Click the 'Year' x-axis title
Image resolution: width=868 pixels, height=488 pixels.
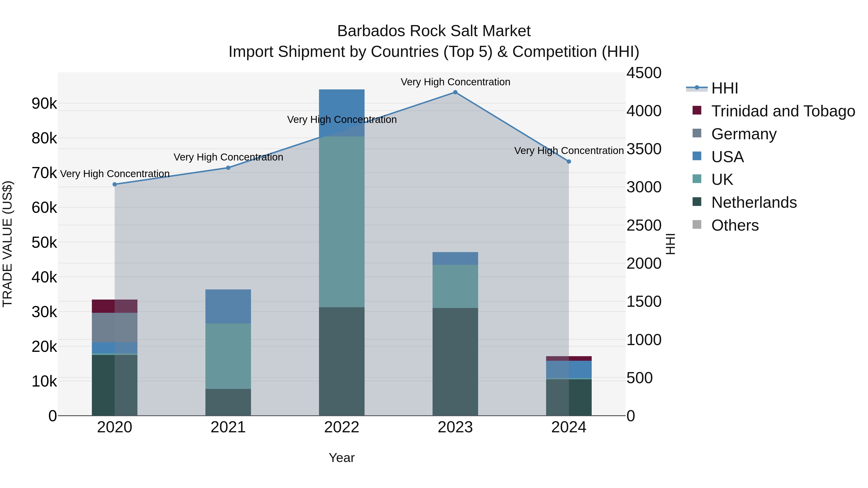tap(342, 458)
